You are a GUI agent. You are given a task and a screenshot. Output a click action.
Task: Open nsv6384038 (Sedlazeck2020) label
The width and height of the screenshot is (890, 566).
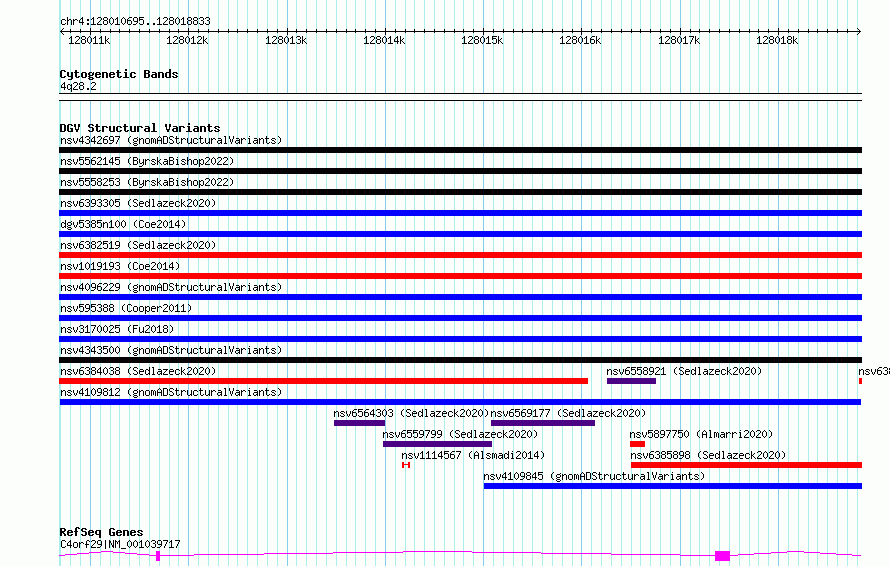pyautogui.click(x=138, y=371)
